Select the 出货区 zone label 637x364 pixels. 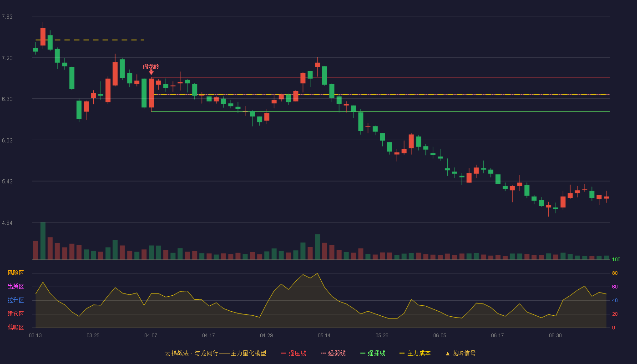pos(15,287)
